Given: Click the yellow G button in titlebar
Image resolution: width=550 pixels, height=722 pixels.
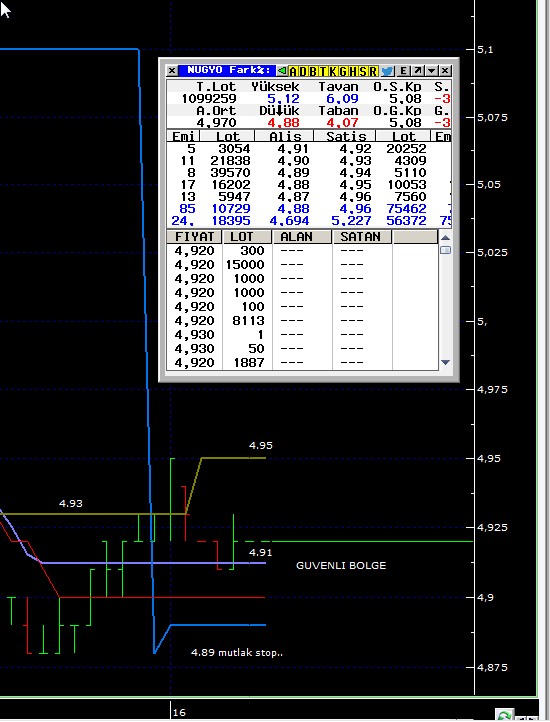Looking at the screenshot, I should pos(343,71).
